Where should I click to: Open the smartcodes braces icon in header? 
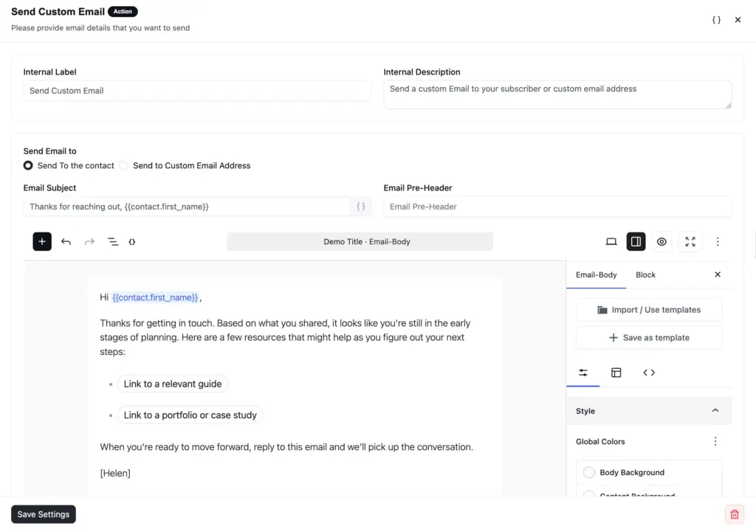tap(716, 20)
